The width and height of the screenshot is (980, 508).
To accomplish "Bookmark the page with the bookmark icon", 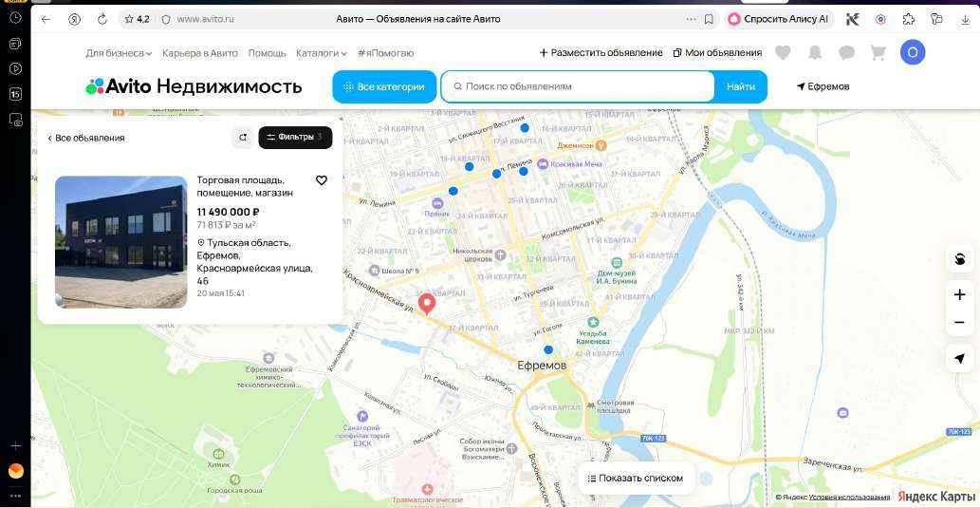I will pos(709,19).
